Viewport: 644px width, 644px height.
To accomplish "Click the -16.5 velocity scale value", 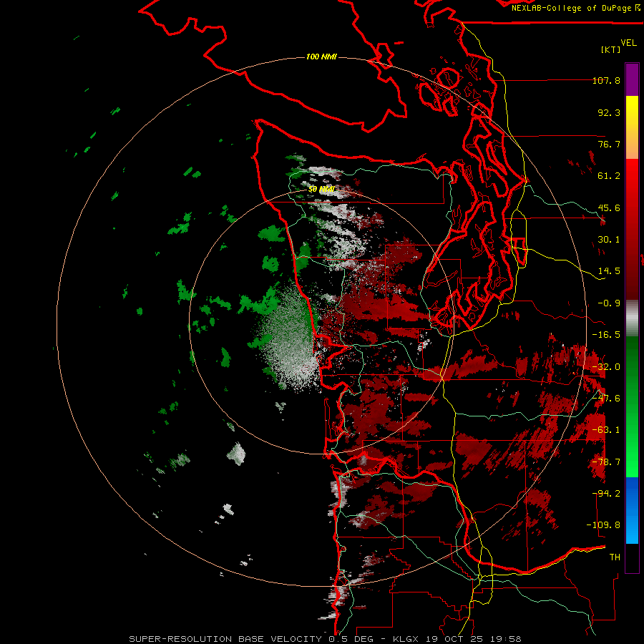I will pos(606,335).
